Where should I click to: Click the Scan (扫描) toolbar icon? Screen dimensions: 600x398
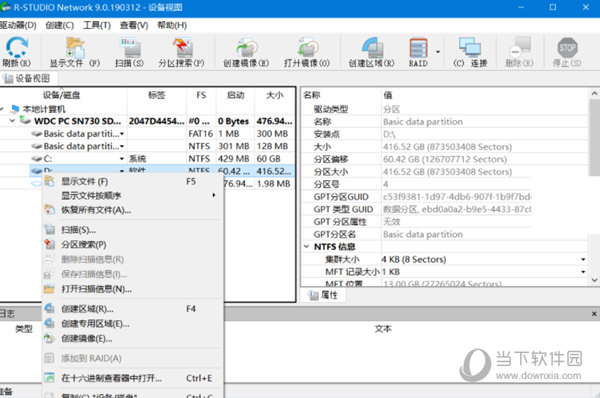130,47
